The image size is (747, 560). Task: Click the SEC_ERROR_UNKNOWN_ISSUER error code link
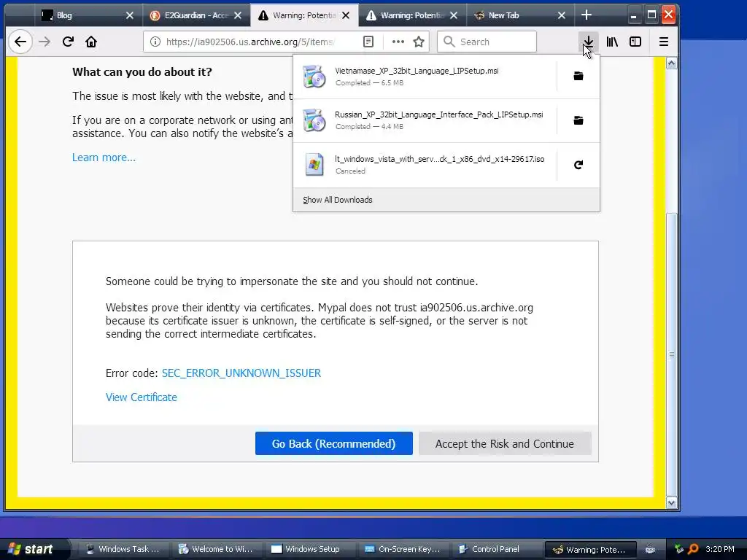[241, 373]
